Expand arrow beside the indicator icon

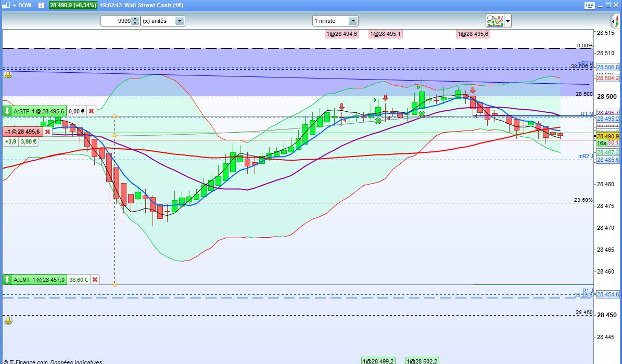[508, 21]
